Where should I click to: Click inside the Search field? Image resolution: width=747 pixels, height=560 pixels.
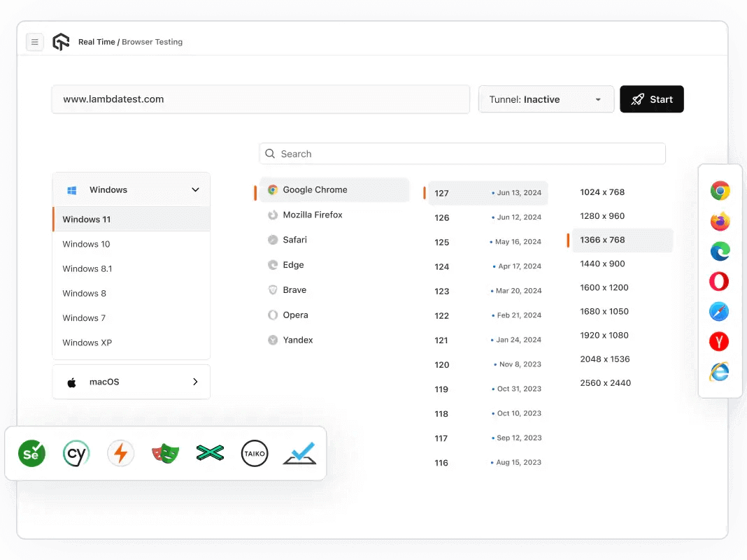462,153
